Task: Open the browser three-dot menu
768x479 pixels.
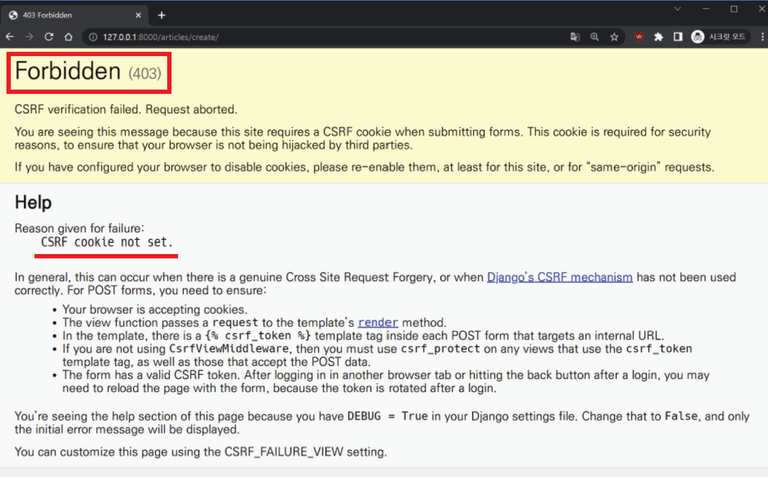Action: click(762, 37)
